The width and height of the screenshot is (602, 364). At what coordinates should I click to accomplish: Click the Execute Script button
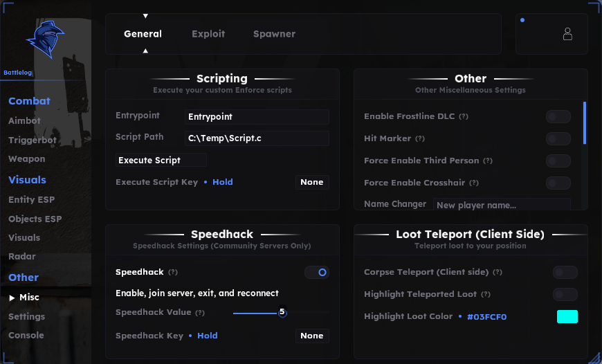[x=161, y=160]
